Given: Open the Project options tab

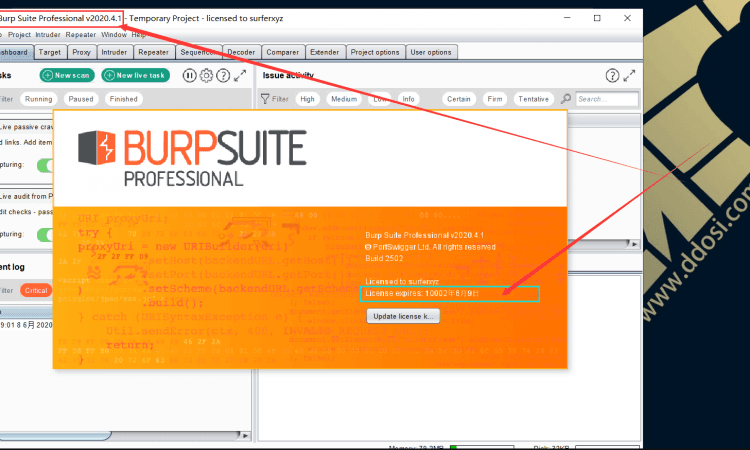Looking at the screenshot, I should coord(375,52).
